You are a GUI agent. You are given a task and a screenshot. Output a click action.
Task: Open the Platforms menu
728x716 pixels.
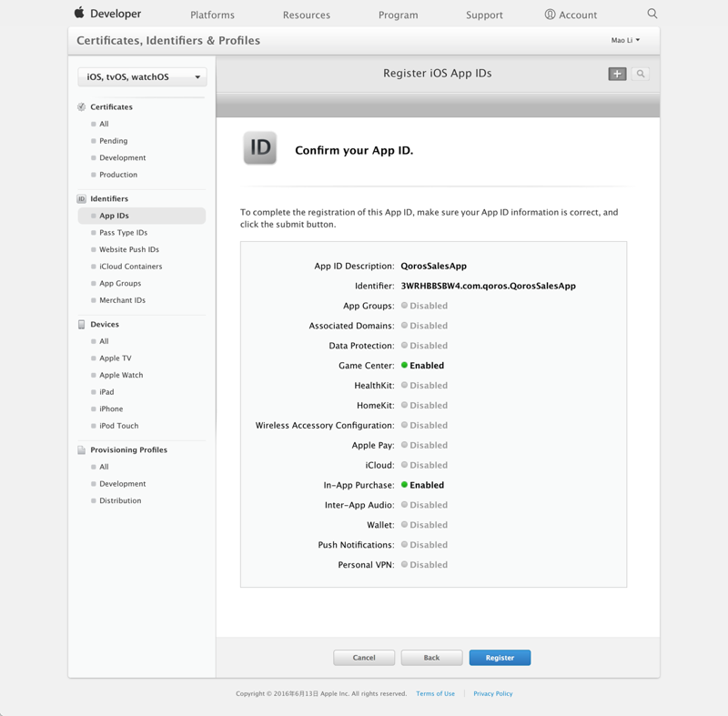212,15
